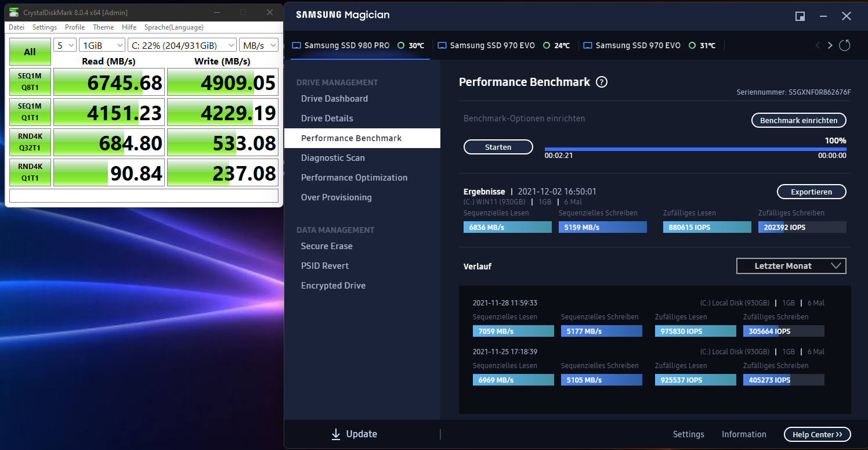Viewport: 868px width, 450px height.
Task: Click the benchmark progress bar at 100%
Action: [695, 149]
